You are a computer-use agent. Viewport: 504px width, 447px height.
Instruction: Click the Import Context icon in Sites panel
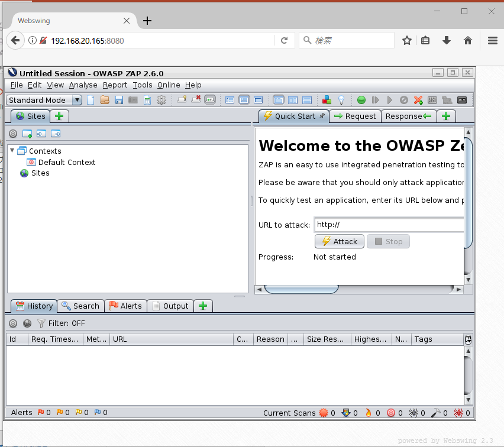[41, 134]
